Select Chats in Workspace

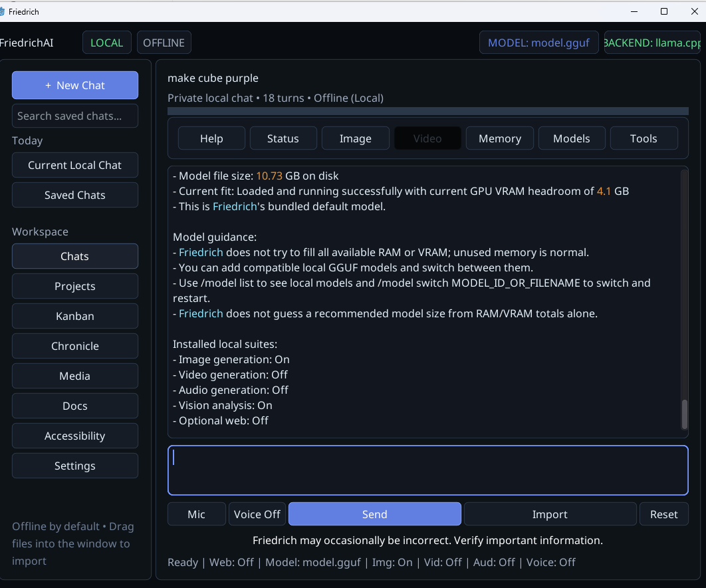(x=74, y=256)
